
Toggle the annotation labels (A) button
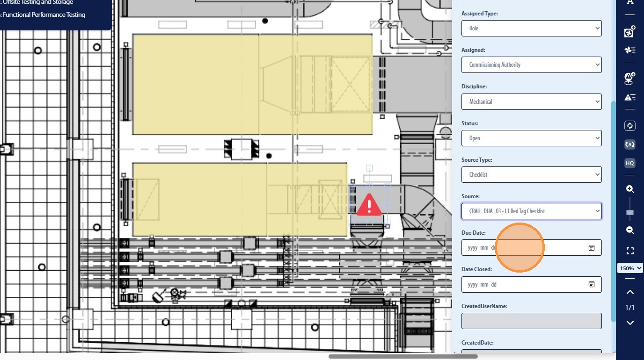coord(630,144)
